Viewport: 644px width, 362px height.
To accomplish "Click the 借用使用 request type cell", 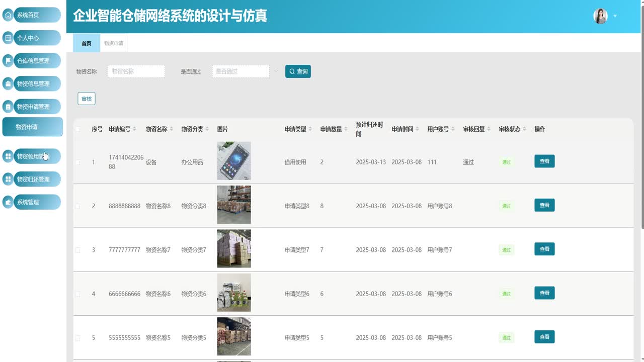I will click(295, 162).
